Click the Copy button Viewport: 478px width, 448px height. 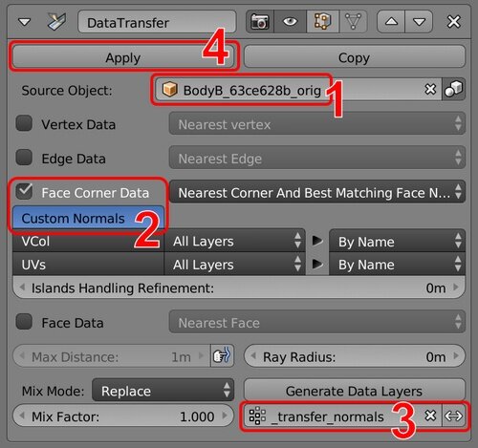point(354,57)
